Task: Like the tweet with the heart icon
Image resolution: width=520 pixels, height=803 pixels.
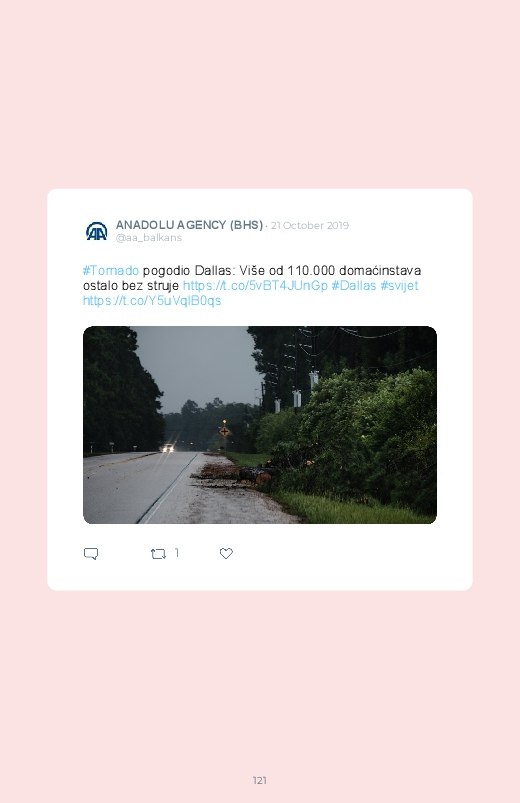Action: pos(226,553)
